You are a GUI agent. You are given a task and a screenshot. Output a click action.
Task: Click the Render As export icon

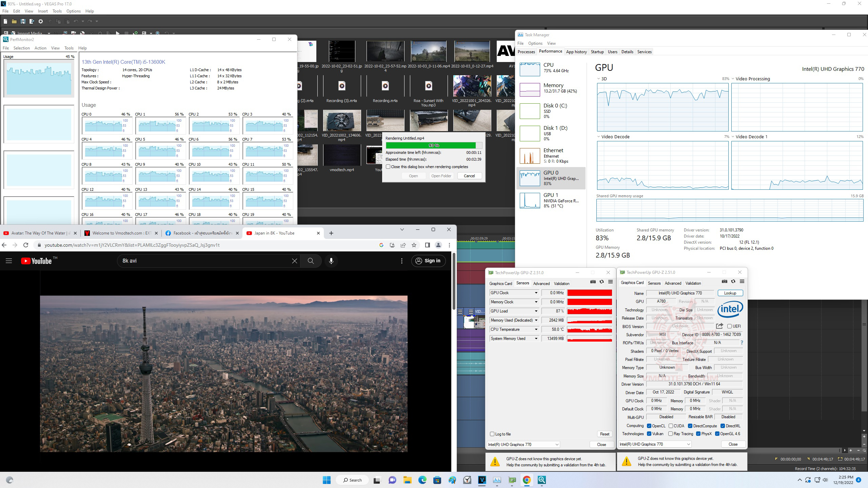coord(32,21)
